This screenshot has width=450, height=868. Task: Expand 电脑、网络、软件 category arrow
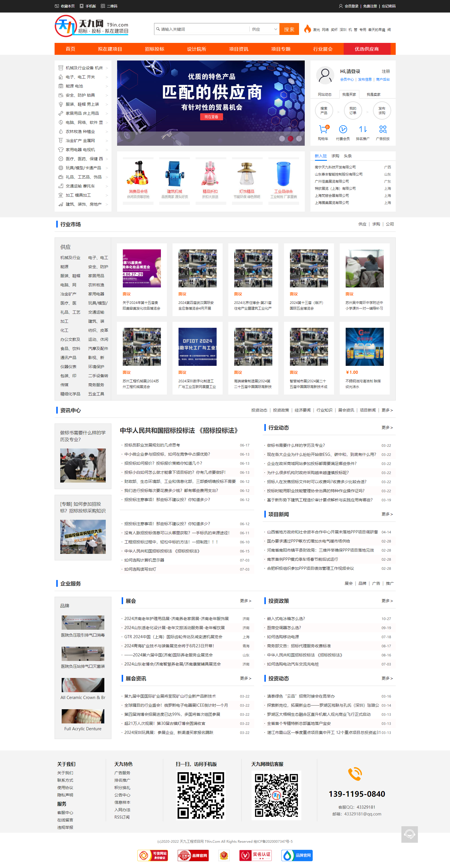(107, 123)
